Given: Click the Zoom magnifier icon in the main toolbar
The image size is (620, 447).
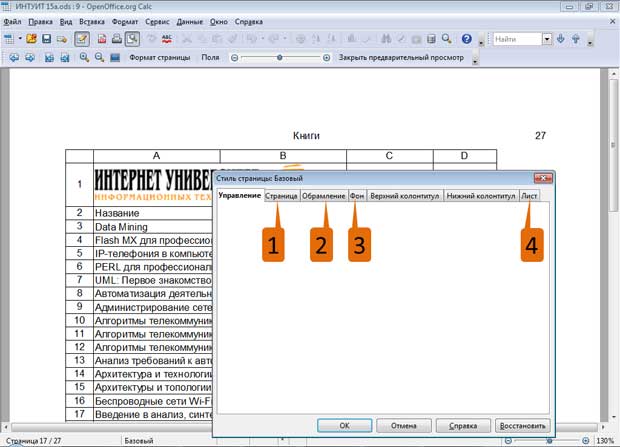Looking at the screenshot, I should coord(447,39).
